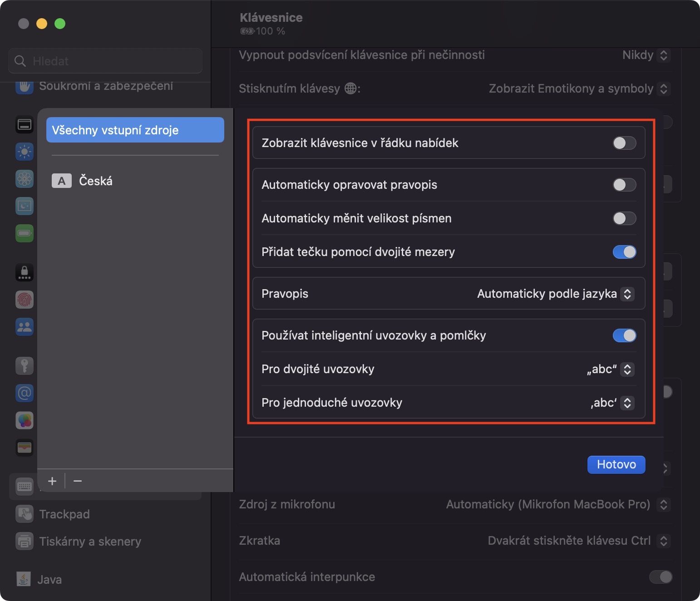The height and width of the screenshot is (601, 700).
Task: Click the Internet Accounts @ sidebar icon
Action: [25, 393]
